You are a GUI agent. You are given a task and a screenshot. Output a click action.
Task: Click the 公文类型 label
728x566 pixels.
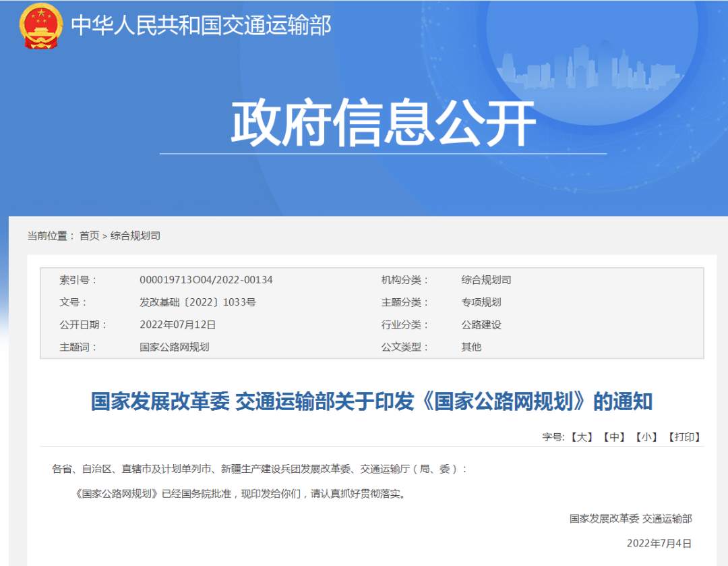point(404,347)
